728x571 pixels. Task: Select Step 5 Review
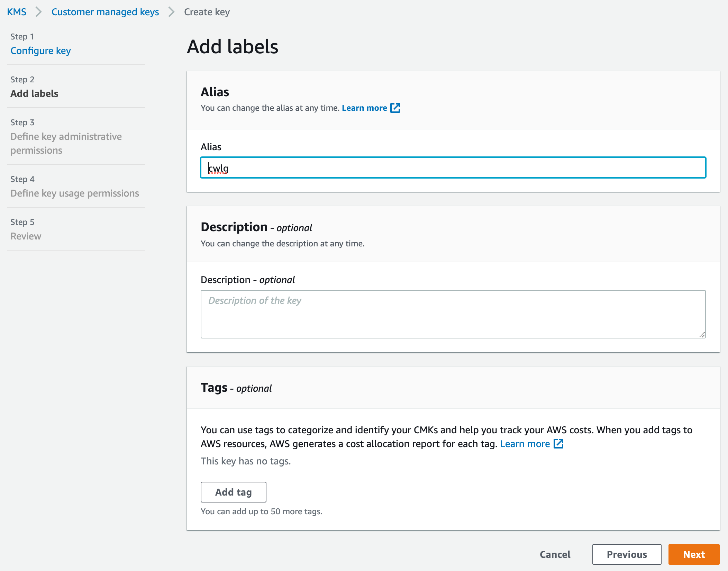point(26,236)
